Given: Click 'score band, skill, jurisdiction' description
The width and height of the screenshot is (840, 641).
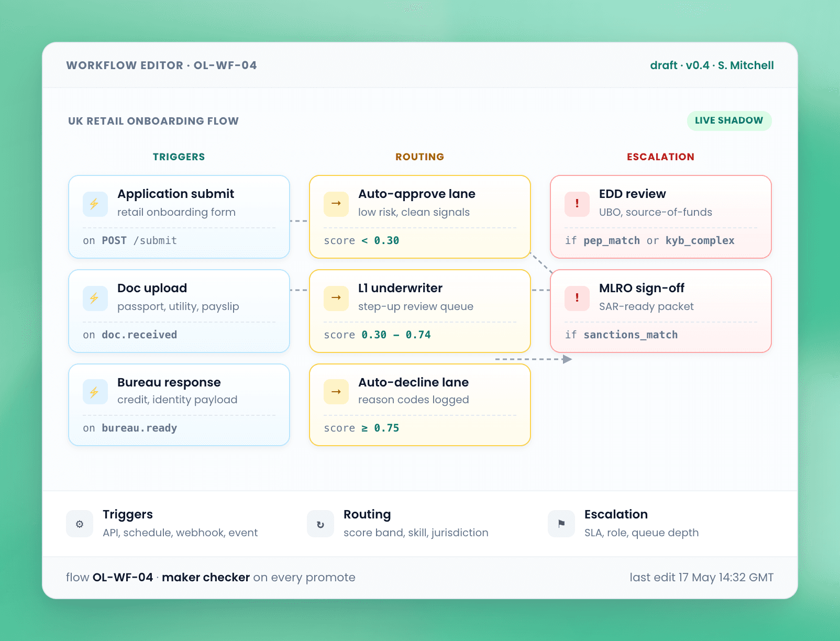Looking at the screenshot, I should (x=416, y=533).
